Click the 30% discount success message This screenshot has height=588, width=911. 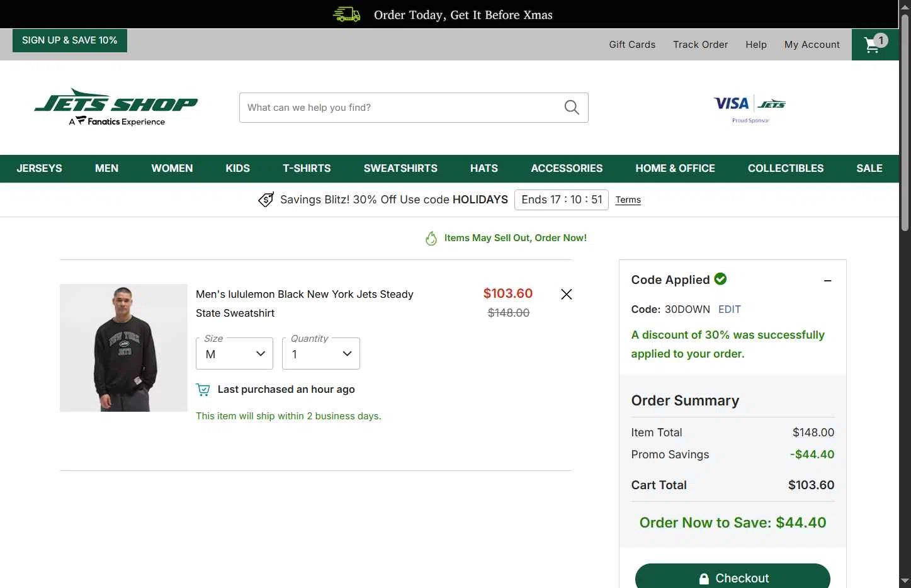point(728,344)
